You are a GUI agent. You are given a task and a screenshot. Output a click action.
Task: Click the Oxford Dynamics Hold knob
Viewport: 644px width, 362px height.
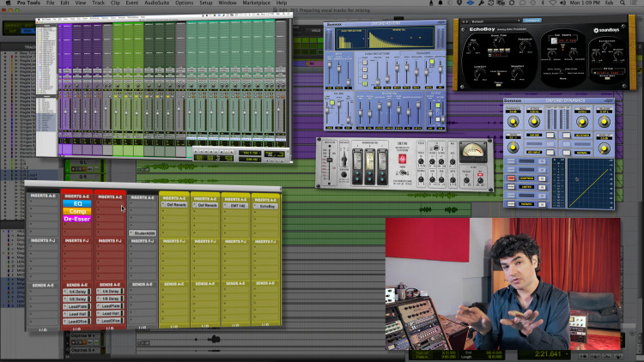582,122
